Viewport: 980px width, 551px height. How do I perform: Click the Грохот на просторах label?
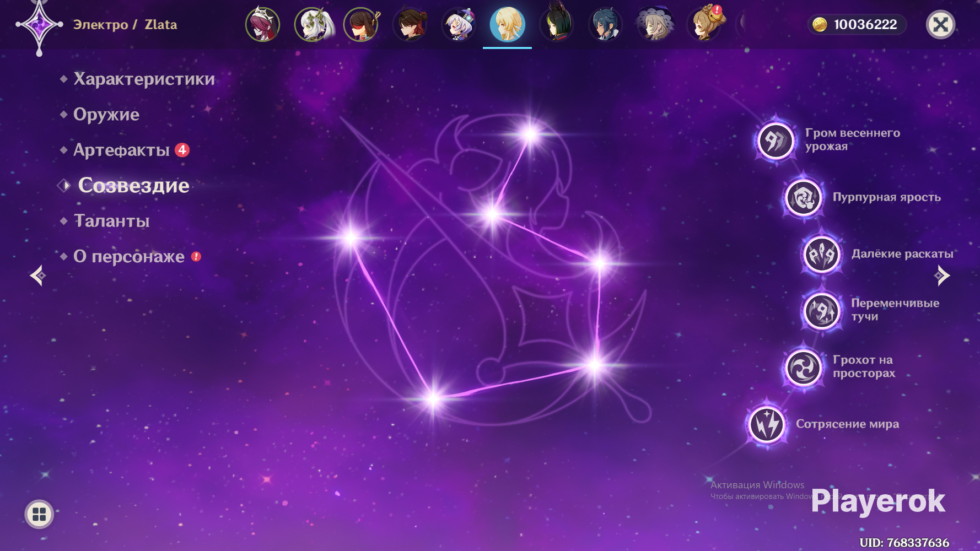(x=864, y=366)
